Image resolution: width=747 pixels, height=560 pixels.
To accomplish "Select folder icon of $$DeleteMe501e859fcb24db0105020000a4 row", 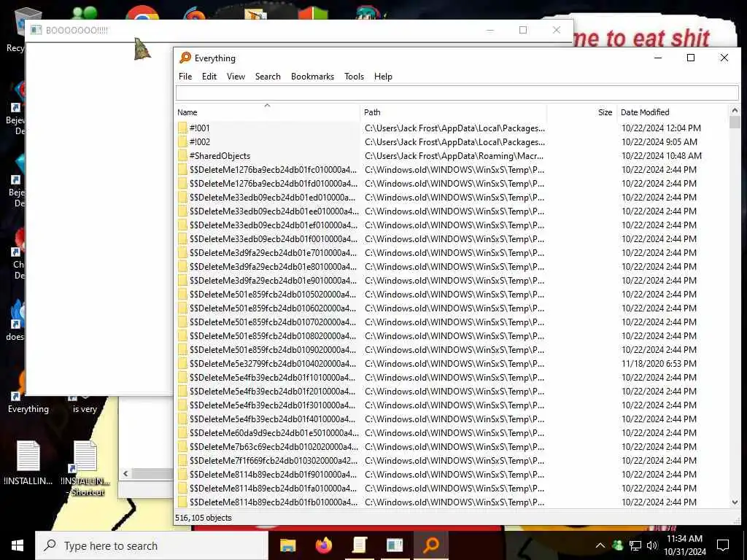I will (x=182, y=294).
